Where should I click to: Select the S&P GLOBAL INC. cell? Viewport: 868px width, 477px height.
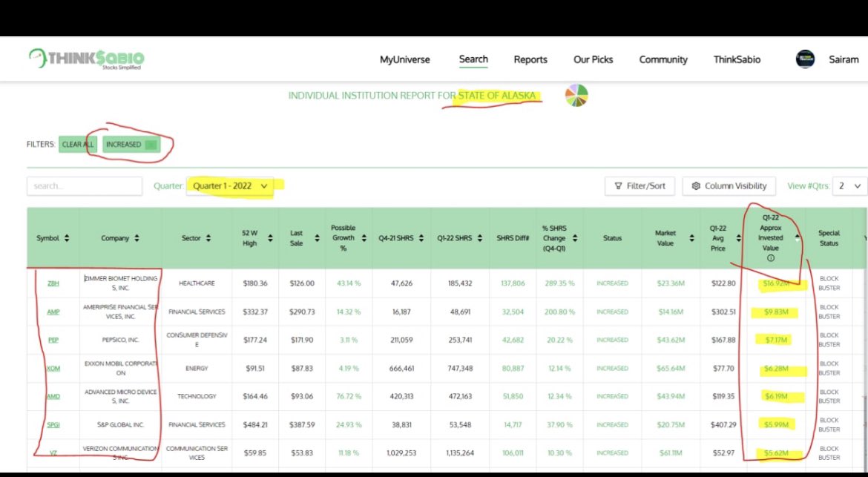click(x=121, y=425)
